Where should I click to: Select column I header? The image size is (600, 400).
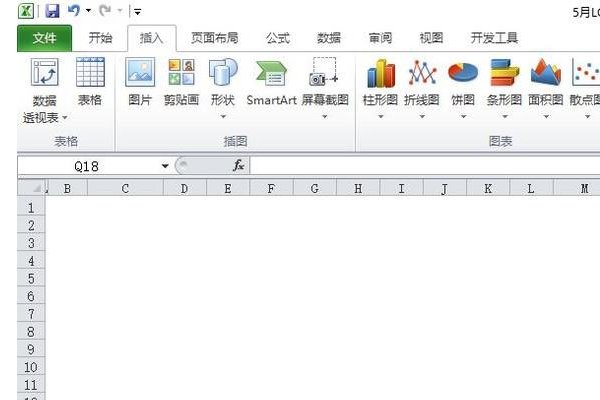tap(401, 188)
